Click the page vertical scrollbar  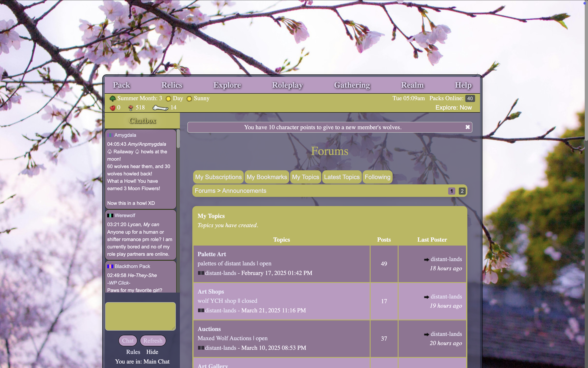586,71
